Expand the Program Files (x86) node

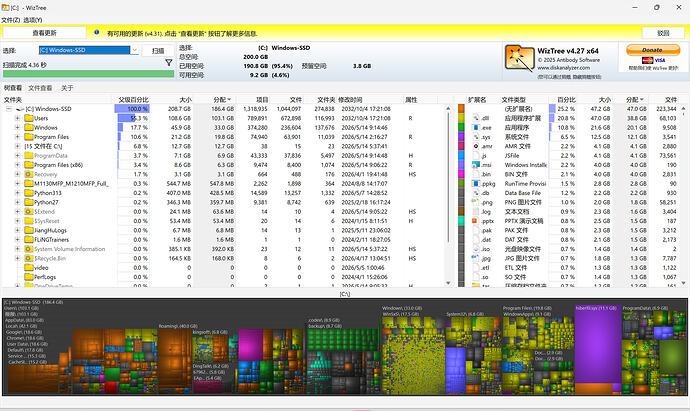point(17,165)
